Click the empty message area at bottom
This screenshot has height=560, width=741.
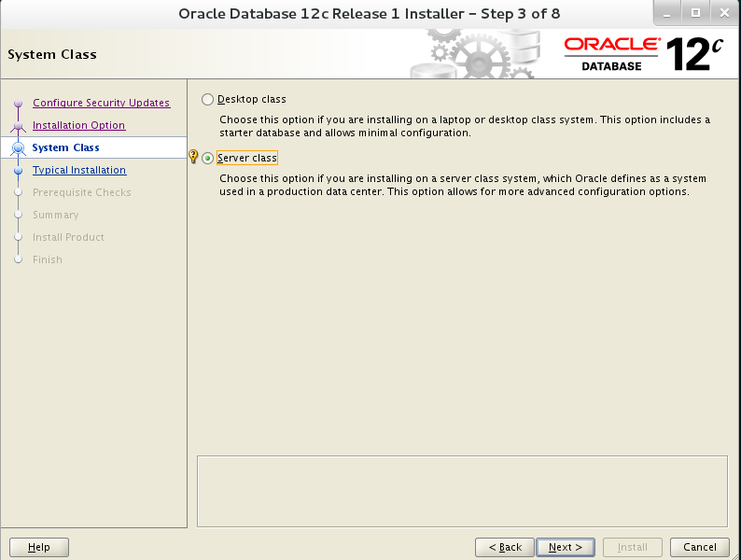462,491
